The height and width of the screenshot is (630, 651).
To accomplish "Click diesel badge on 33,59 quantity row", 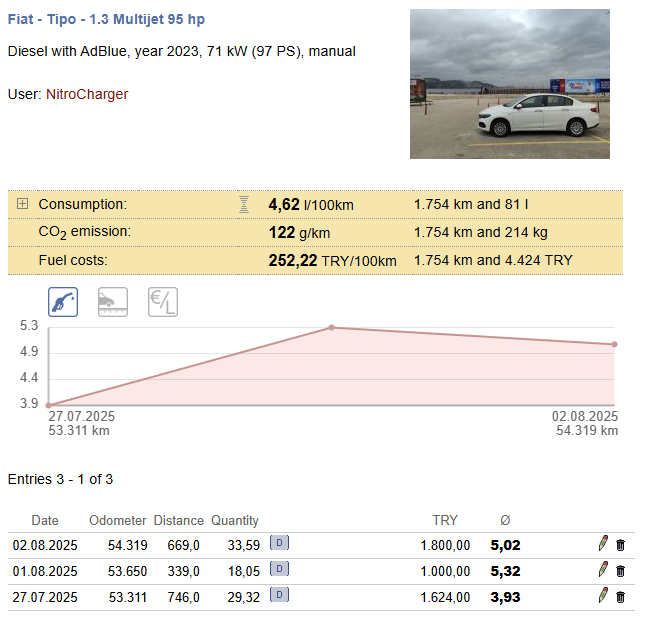I will coord(279,543).
